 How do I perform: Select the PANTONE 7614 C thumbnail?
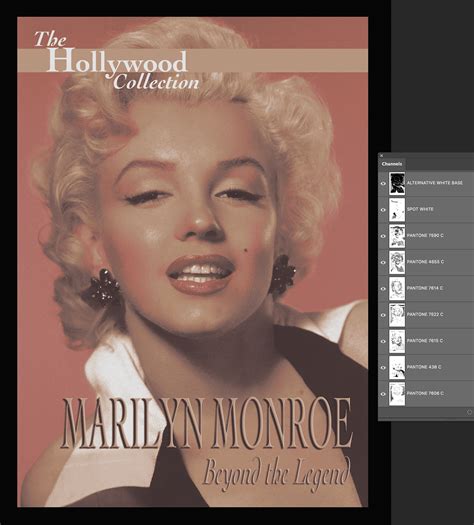tap(397, 289)
